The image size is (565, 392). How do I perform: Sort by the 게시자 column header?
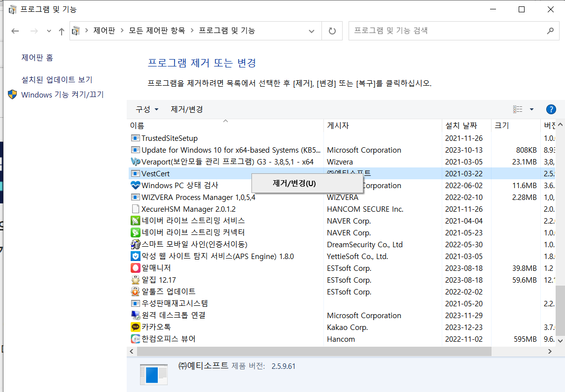point(383,126)
